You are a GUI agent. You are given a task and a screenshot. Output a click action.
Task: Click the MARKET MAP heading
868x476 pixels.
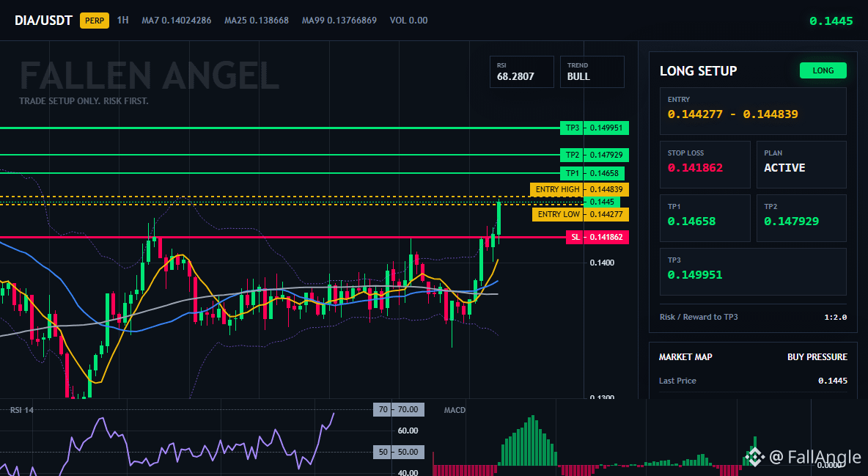[685, 357]
